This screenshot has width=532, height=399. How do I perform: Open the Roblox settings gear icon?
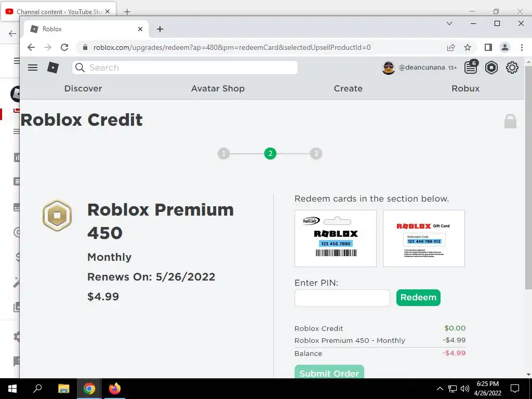(512, 68)
